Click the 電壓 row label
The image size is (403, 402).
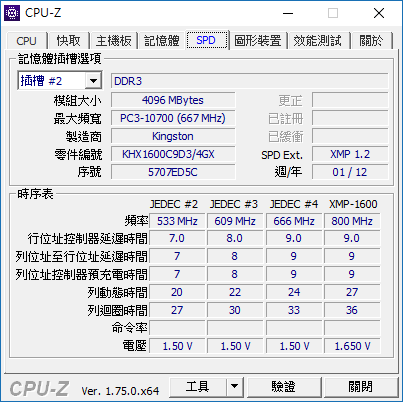point(135,346)
